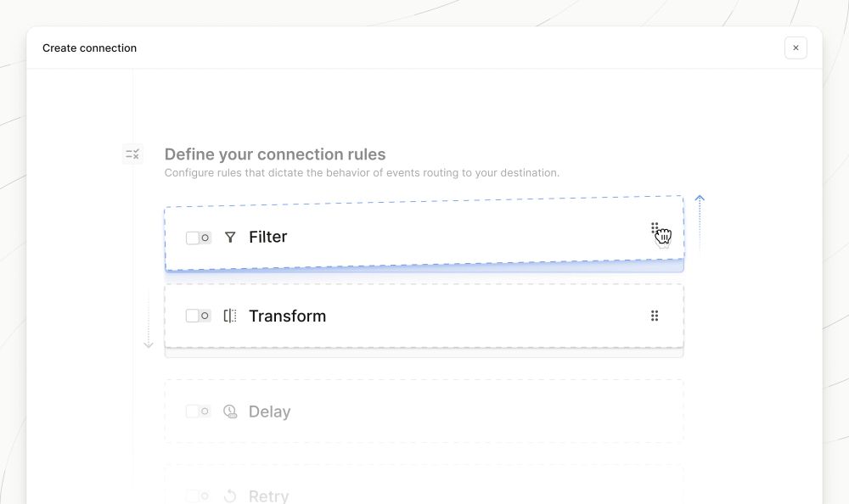
Task: Click the Transform brackets icon
Action: [x=230, y=316]
